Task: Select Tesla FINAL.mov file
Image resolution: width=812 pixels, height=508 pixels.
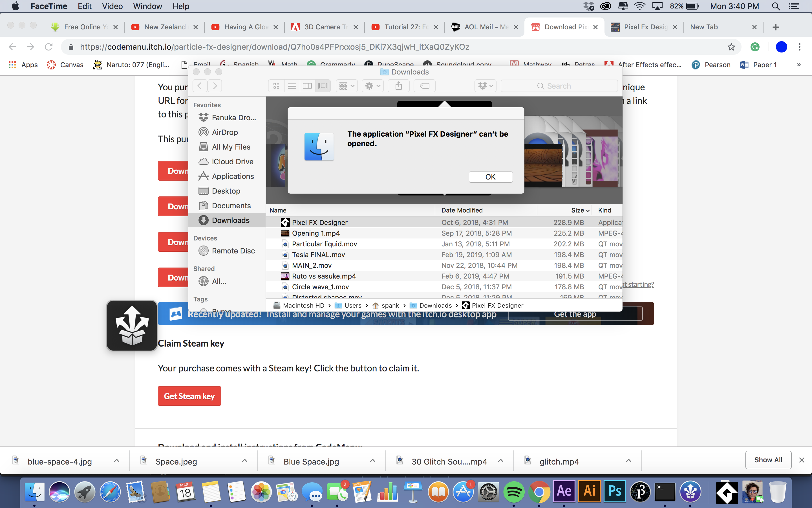Action: (x=444, y=255)
